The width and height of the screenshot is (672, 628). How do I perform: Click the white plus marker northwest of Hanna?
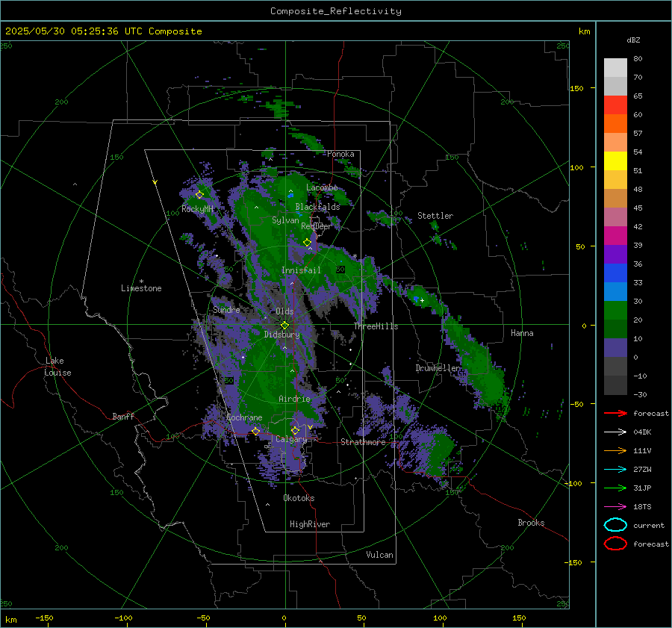point(422,300)
